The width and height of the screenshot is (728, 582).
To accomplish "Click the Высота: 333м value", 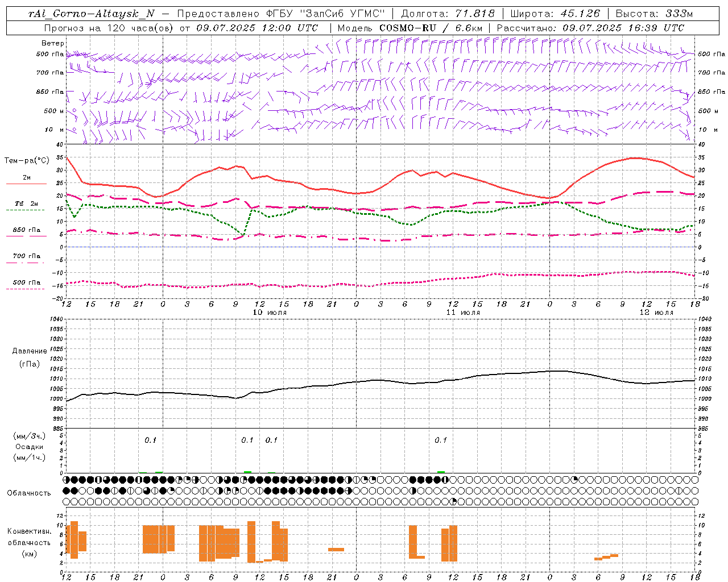I will point(655,14).
